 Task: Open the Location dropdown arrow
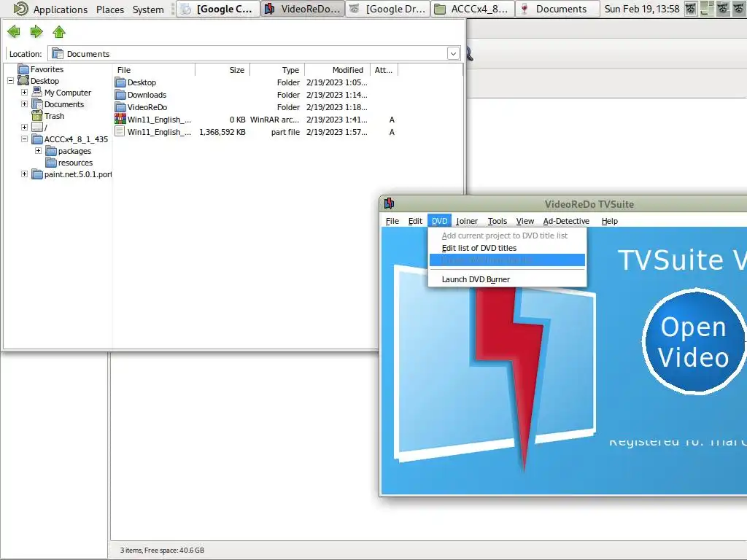pos(453,54)
